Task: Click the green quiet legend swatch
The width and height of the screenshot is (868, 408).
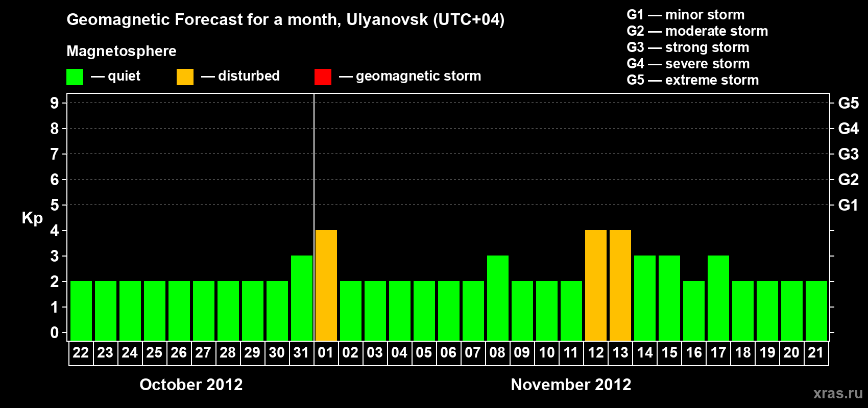Action: coord(75,77)
